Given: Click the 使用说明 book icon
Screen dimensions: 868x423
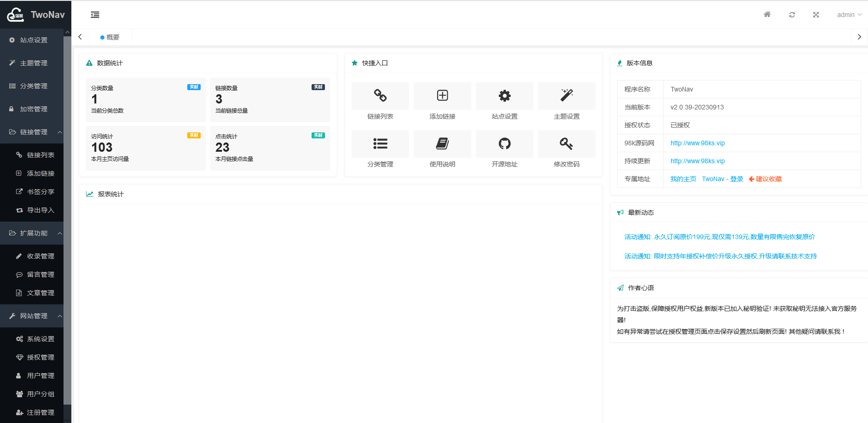Looking at the screenshot, I should (442, 143).
